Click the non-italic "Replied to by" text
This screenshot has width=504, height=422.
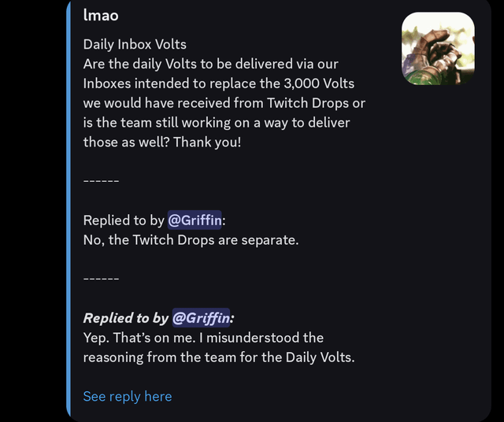[x=124, y=220]
